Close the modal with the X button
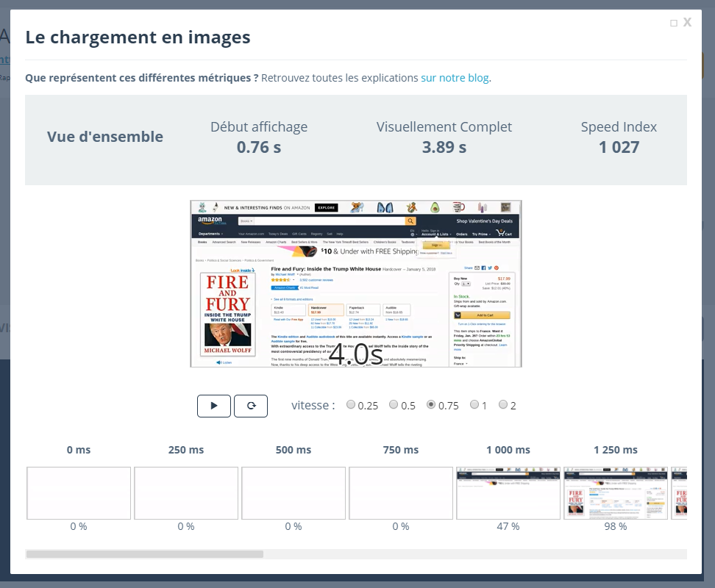The image size is (715, 588). click(687, 22)
